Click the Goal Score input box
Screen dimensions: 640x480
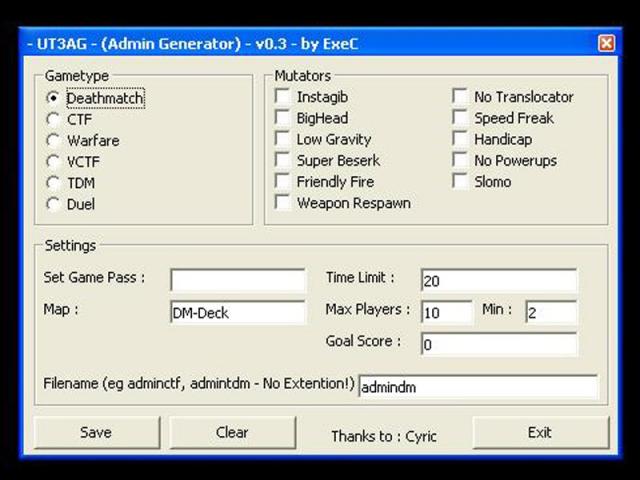(499, 344)
